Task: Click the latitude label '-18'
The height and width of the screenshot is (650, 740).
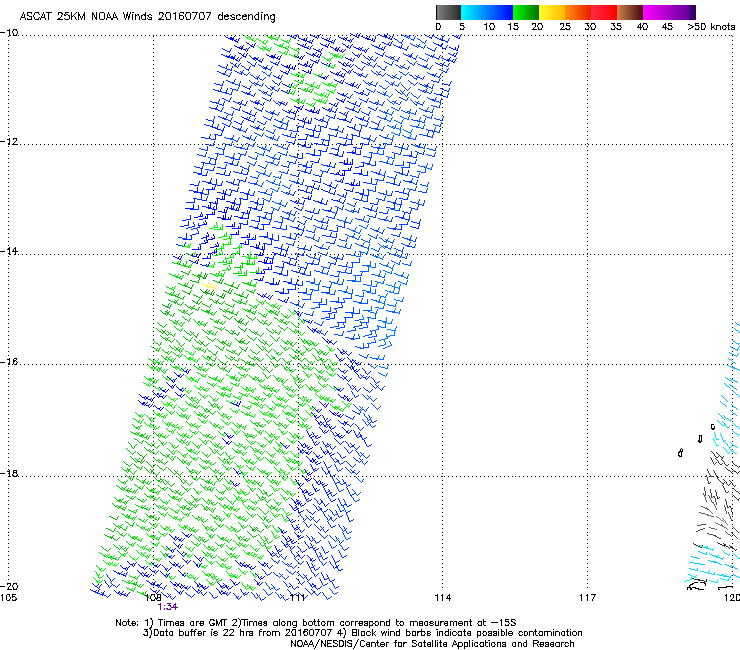Action: pyautogui.click(x=9, y=473)
